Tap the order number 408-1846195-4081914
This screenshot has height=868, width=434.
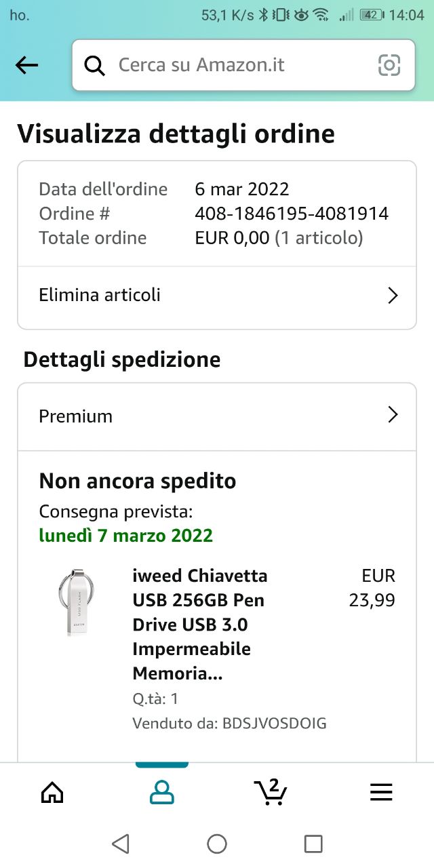coord(292,214)
